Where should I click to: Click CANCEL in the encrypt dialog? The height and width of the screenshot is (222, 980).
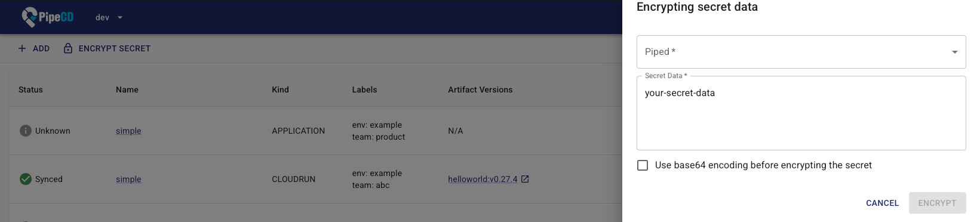[x=882, y=203]
